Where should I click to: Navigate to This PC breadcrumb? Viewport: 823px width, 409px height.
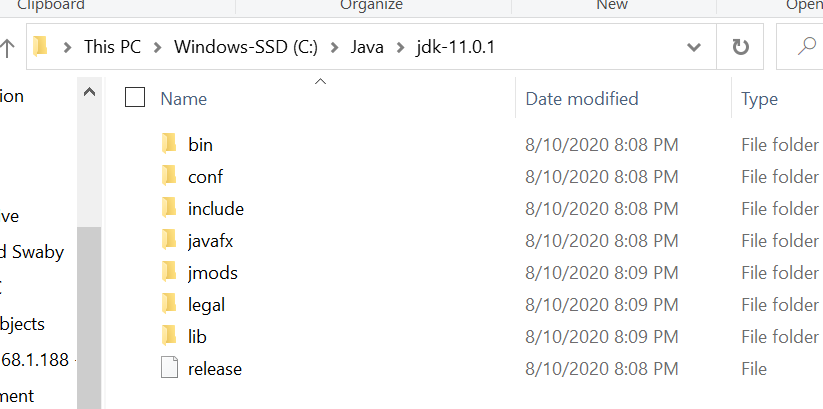click(114, 47)
